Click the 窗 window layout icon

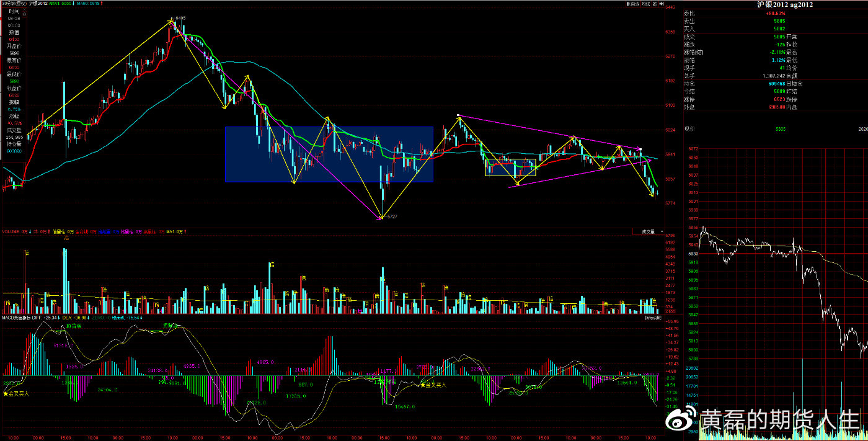tap(656, 4)
